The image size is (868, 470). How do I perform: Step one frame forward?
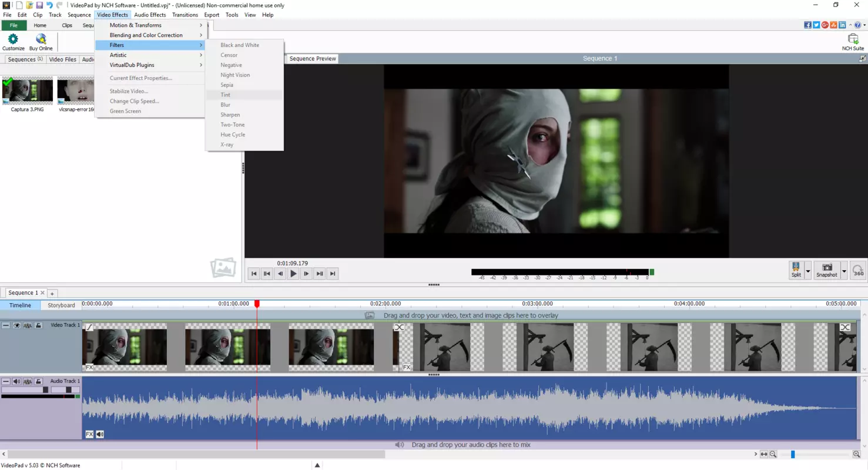[306, 273]
